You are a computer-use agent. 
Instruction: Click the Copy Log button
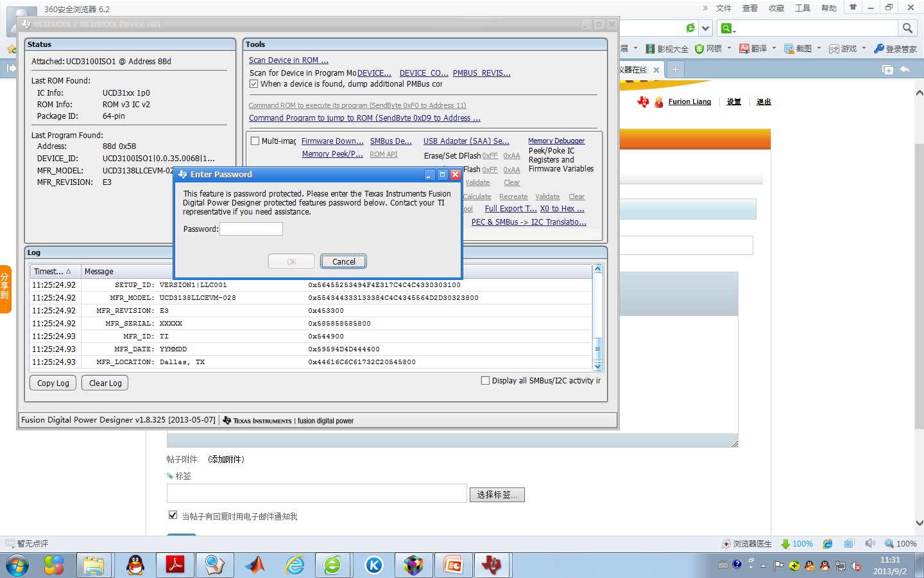(53, 383)
